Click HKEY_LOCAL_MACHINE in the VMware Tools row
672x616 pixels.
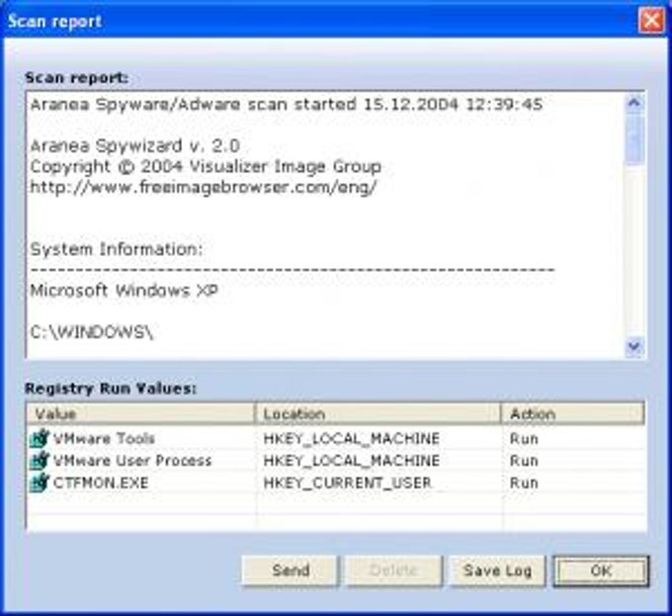click(352, 439)
